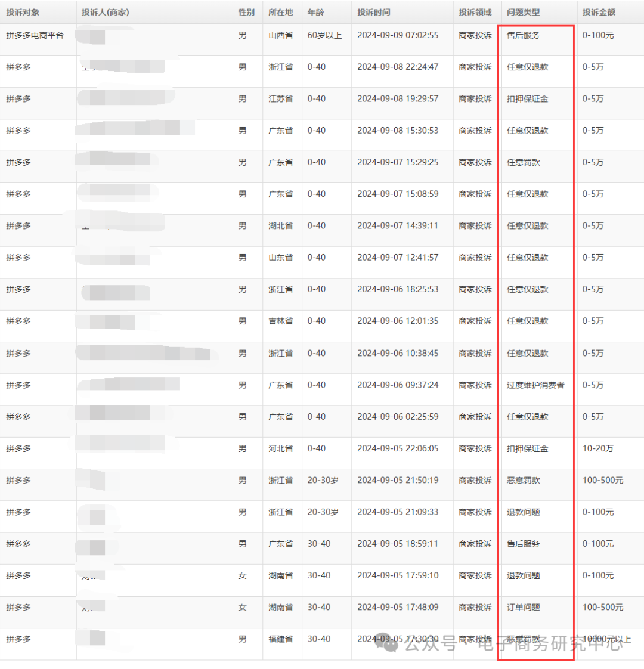Viewport: 644px width, 669px height.
Task: Click the 性别 column header
Action: coord(246,13)
